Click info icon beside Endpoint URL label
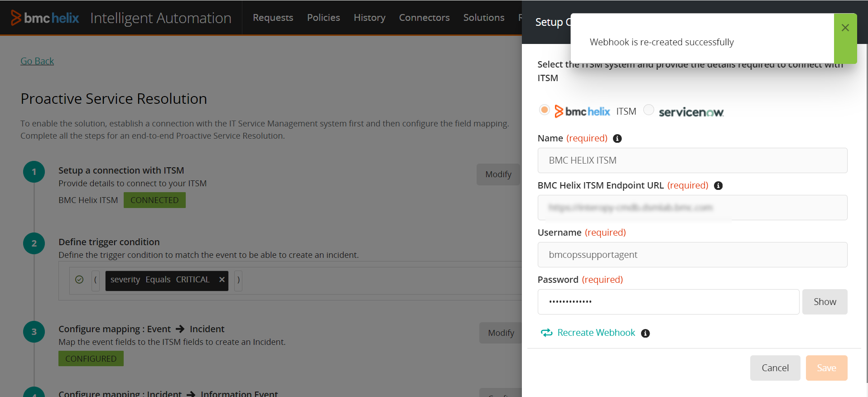868x397 pixels. point(718,186)
